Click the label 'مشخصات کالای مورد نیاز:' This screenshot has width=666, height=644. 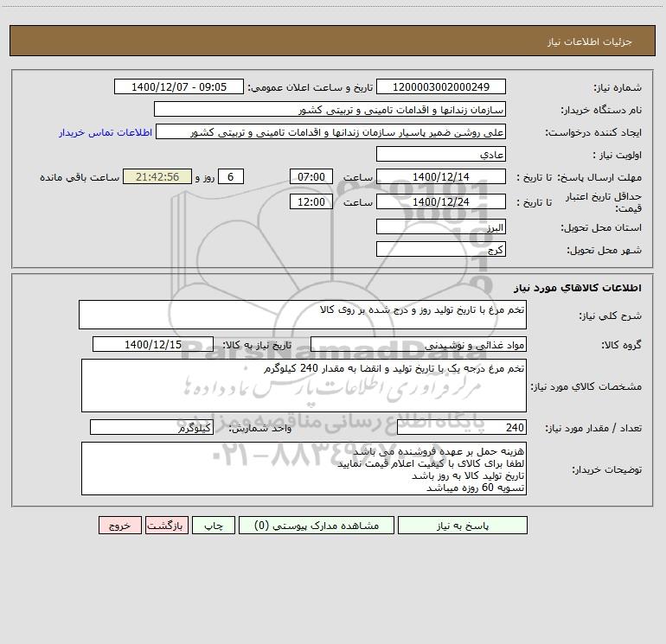586,386
